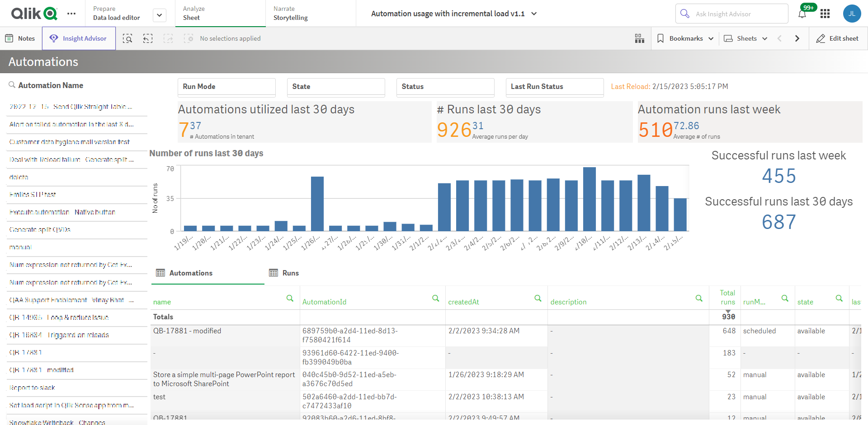This screenshot has width=868, height=425.
Task: Open Insight Advisor
Action: click(x=79, y=38)
